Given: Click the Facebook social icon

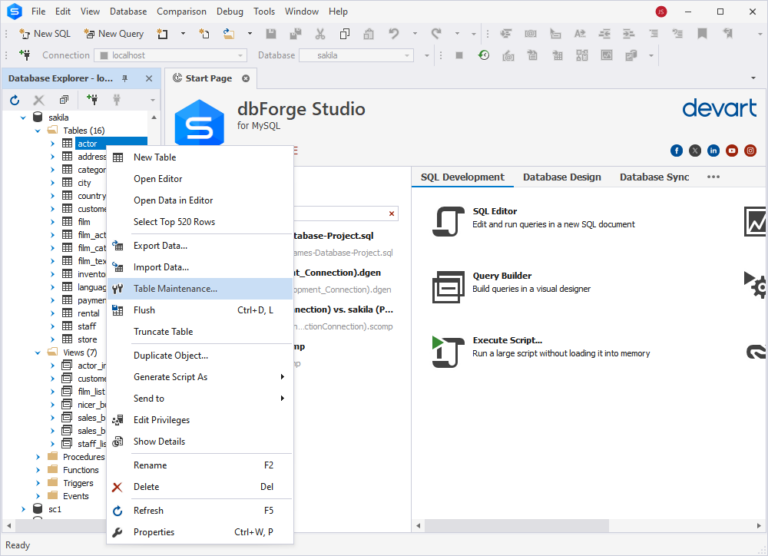Looking at the screenshot, I should pos(677,150).
